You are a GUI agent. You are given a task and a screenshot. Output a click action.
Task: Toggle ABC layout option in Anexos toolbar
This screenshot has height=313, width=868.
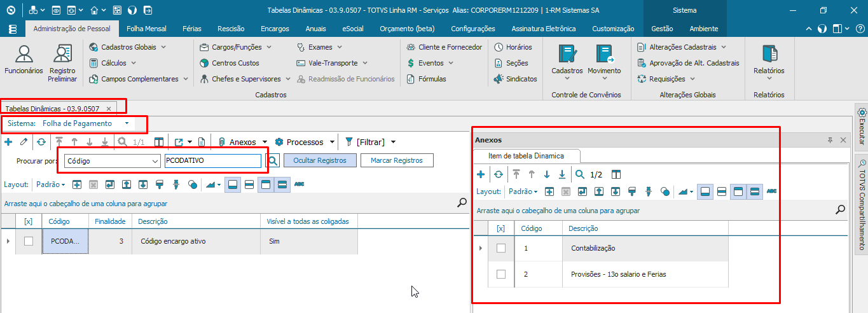tap(772, 191)
